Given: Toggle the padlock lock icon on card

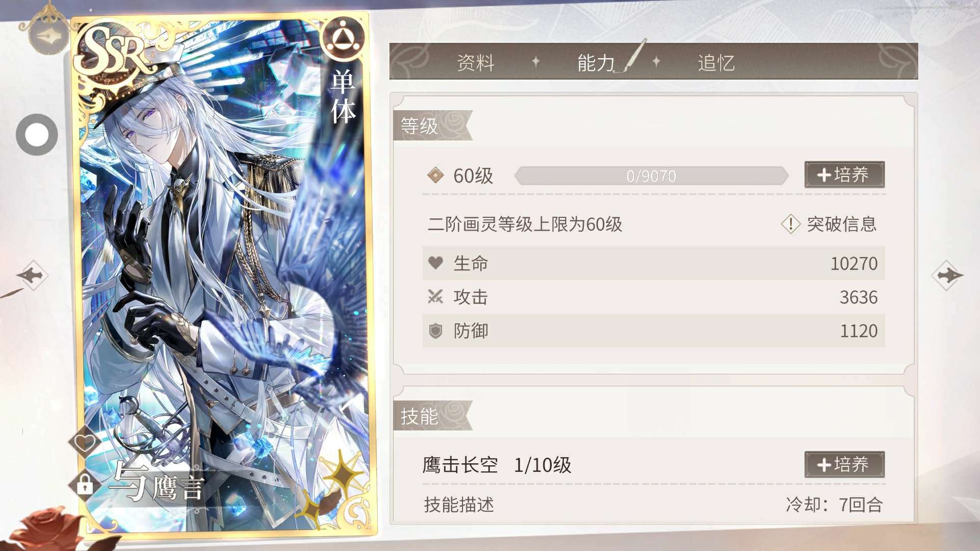Looking at the screenshot, I should (84, 484).
